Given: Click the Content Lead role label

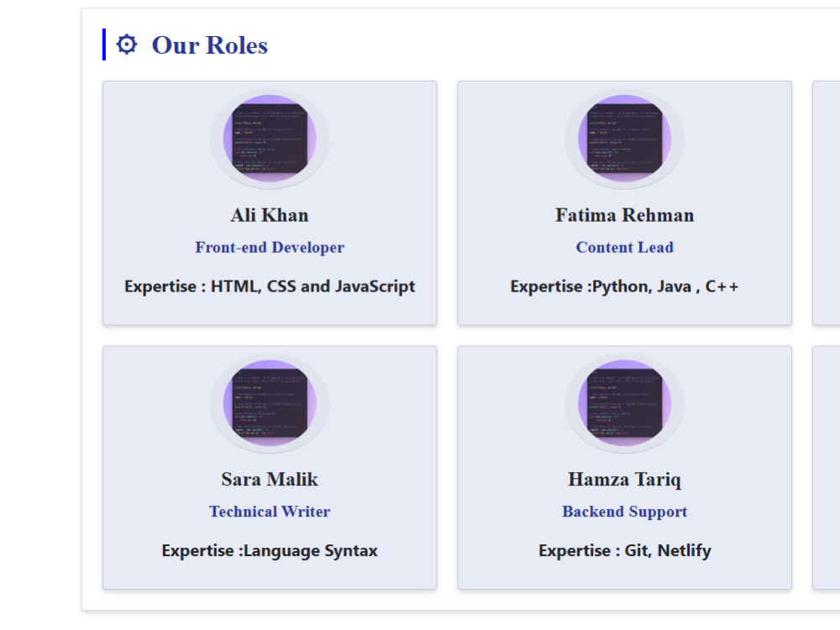Looking at the screenshot, I should point(625,248).
